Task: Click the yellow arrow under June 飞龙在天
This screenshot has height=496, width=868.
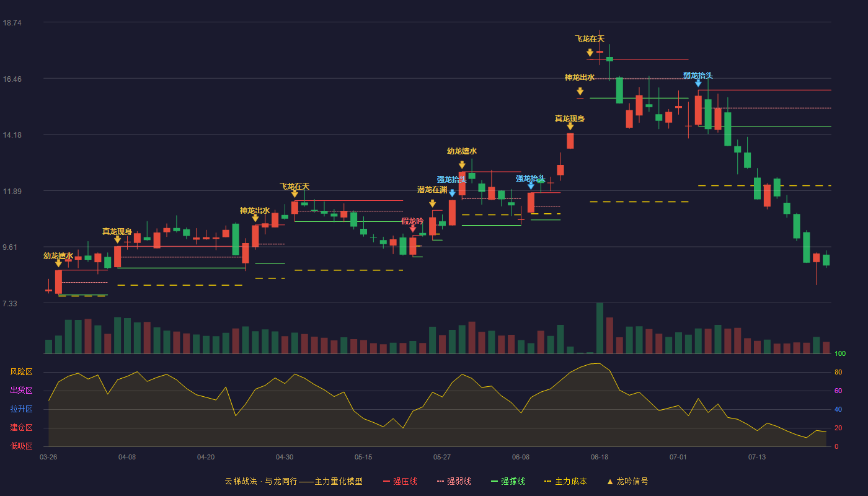Action: (x=590, y=53)
